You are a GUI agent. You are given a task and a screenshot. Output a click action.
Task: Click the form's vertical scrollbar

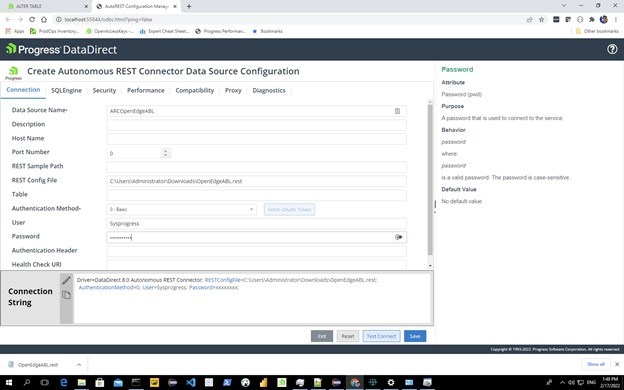[x=430, y=179]
